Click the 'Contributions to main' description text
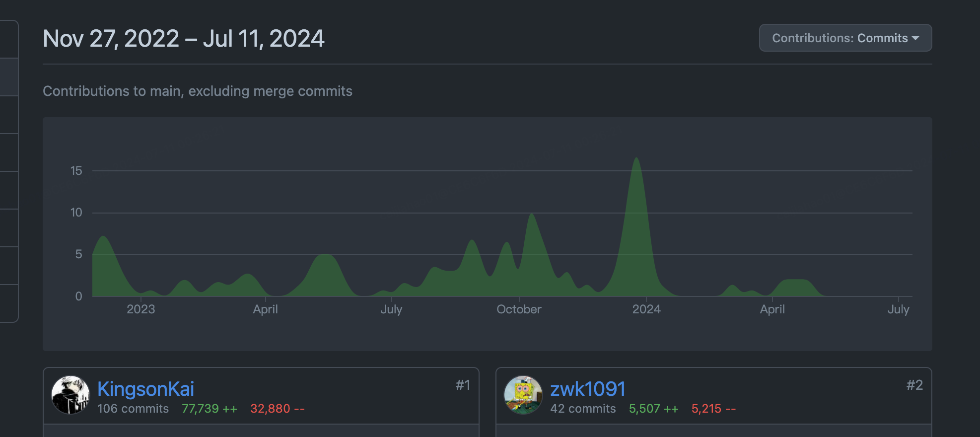980x437 pixels. click(198, 91)
